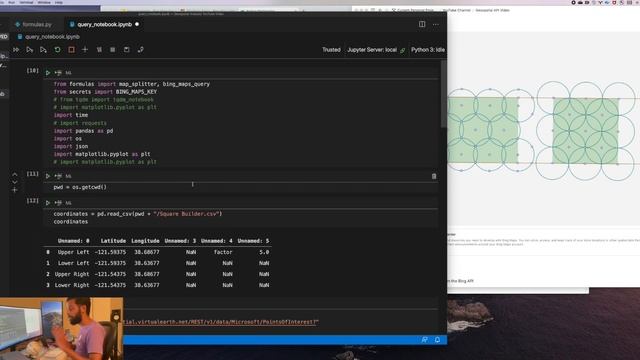The width and height of the screenshot is (640, 360).
Task: Restart the Jupyter kernel
Action: tap(58, 50)
